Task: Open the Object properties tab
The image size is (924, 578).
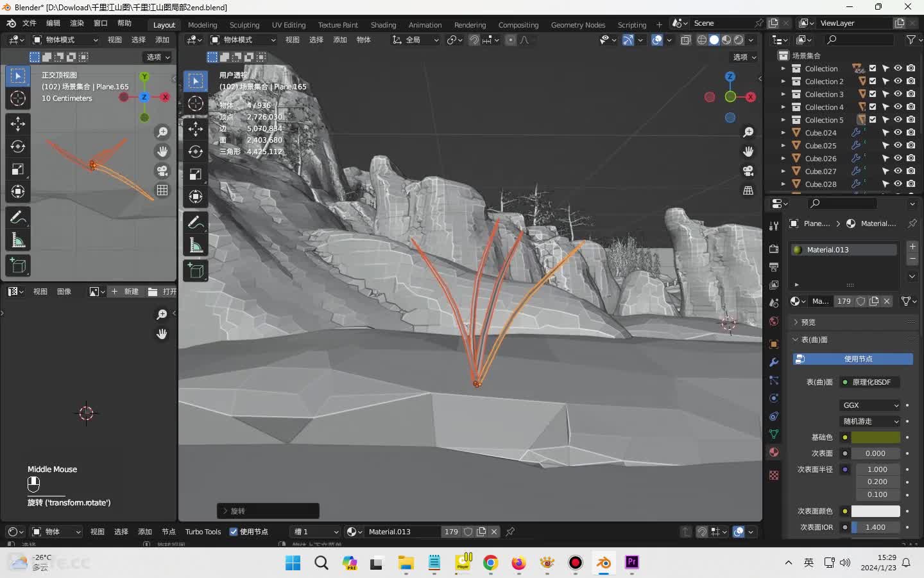Action: [774, 344]
